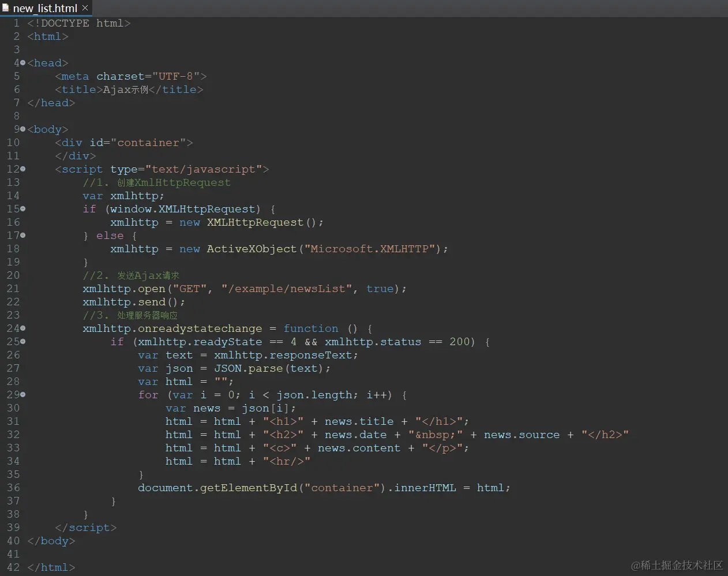Click line number 42 in the gutter

[x=13, y=567]
